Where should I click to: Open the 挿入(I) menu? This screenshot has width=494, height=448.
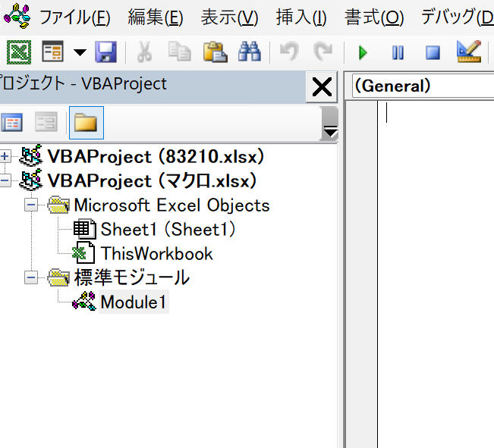pos(301,17)
